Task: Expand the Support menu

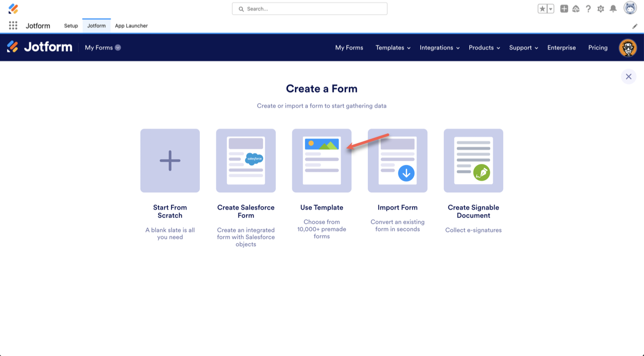Action: click(x=523, y=47)
